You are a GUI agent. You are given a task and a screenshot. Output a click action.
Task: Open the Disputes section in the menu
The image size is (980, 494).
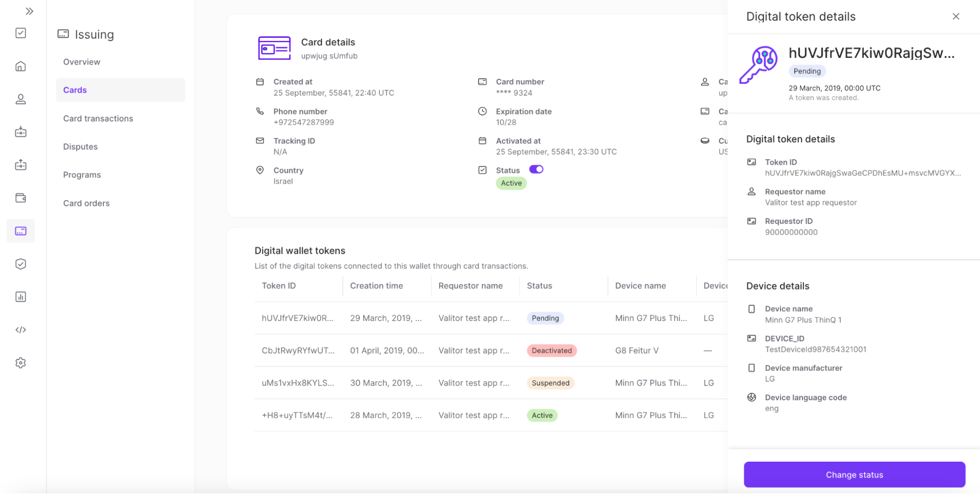tap(80, 146)
